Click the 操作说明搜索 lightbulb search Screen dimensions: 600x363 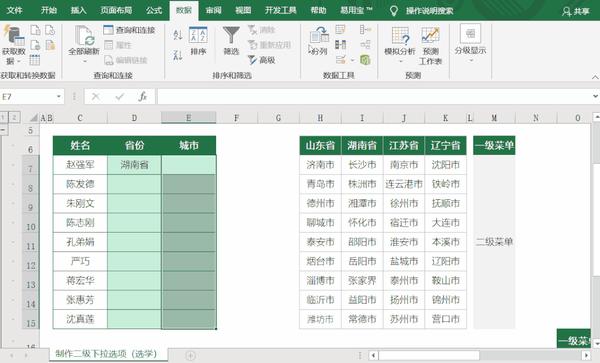[394, 11]
